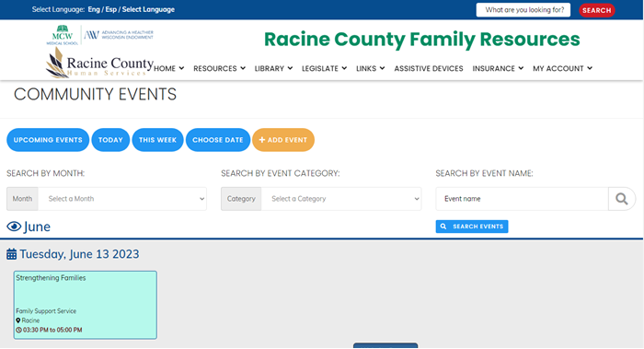Click the Category label addon
The width and height of the screenshot is (644, 349).
[241, 199]
